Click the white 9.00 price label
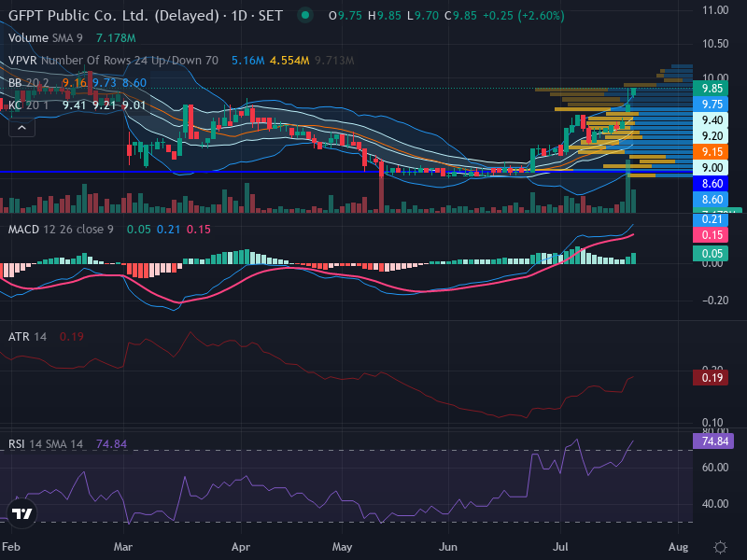The height and width of the screenshot is (560, 747). 712,168
